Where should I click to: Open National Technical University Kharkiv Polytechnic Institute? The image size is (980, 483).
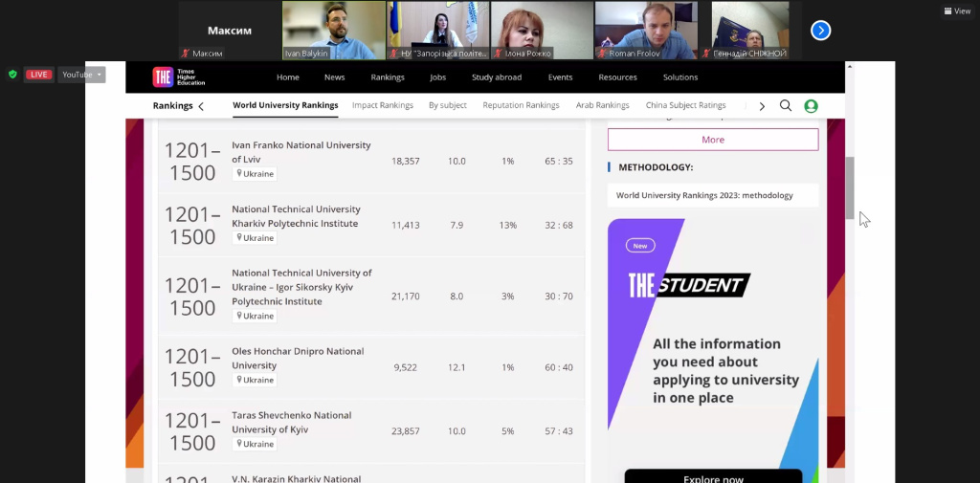297,216
